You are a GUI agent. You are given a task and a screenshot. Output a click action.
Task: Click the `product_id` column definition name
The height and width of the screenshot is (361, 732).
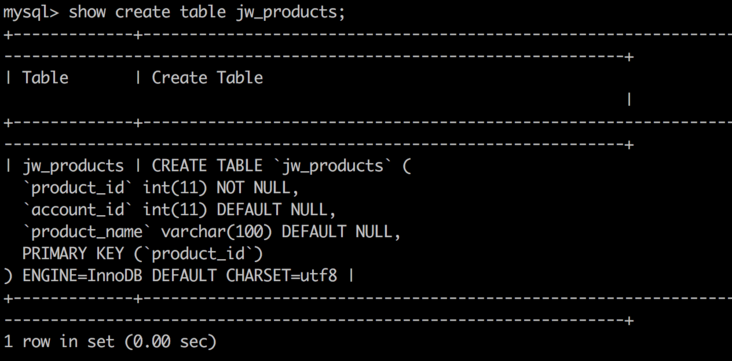coord(77,188)
